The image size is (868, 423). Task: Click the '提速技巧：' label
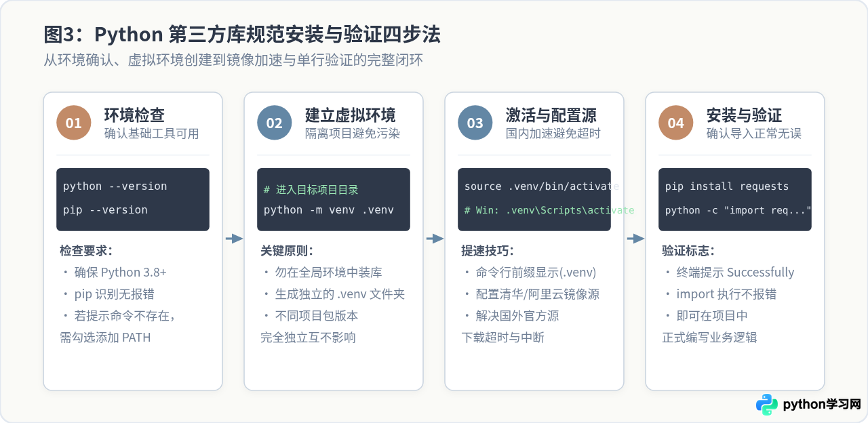tap(488, 251)
